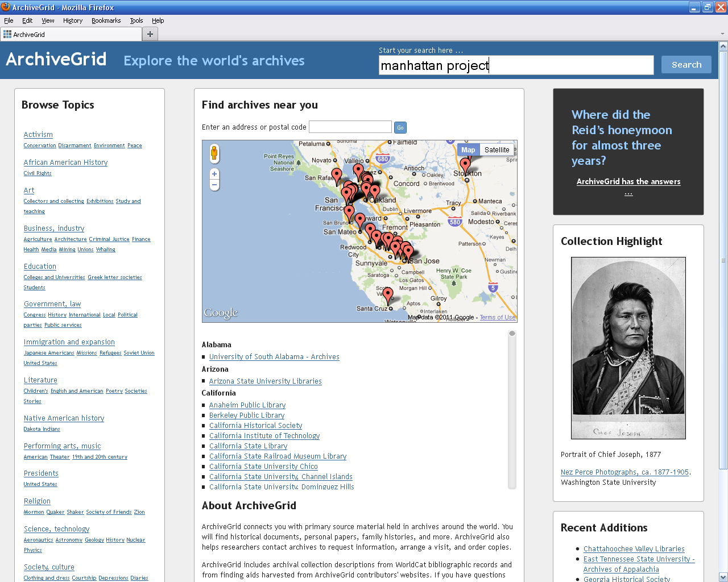Click the Interstate 580 shield on the map

454,222
